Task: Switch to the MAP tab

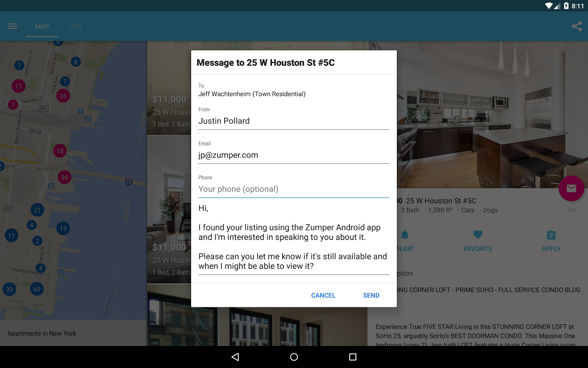Action: click(42, 27)
